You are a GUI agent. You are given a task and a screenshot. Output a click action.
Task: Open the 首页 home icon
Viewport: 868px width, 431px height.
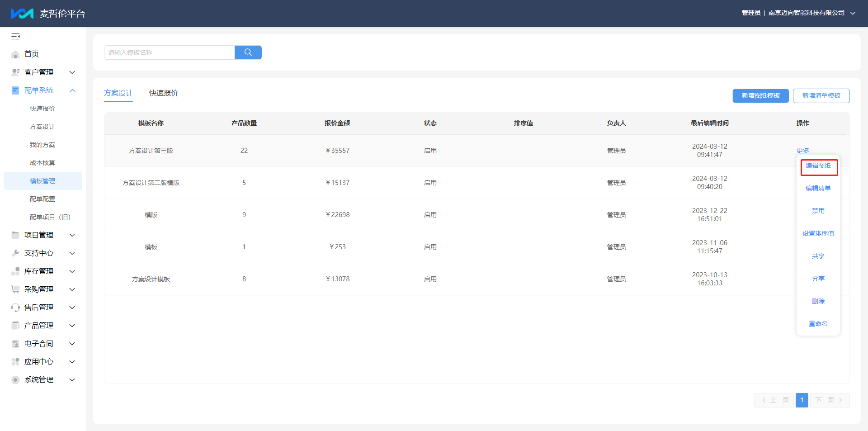pyautogui.click(x=15, y=54)
